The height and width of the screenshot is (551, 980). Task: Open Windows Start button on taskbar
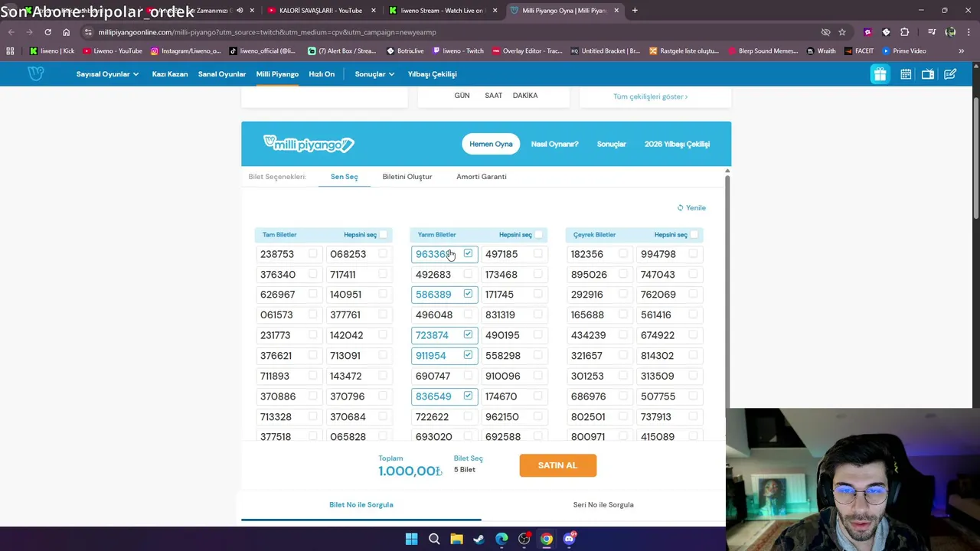tap(411, 539)
